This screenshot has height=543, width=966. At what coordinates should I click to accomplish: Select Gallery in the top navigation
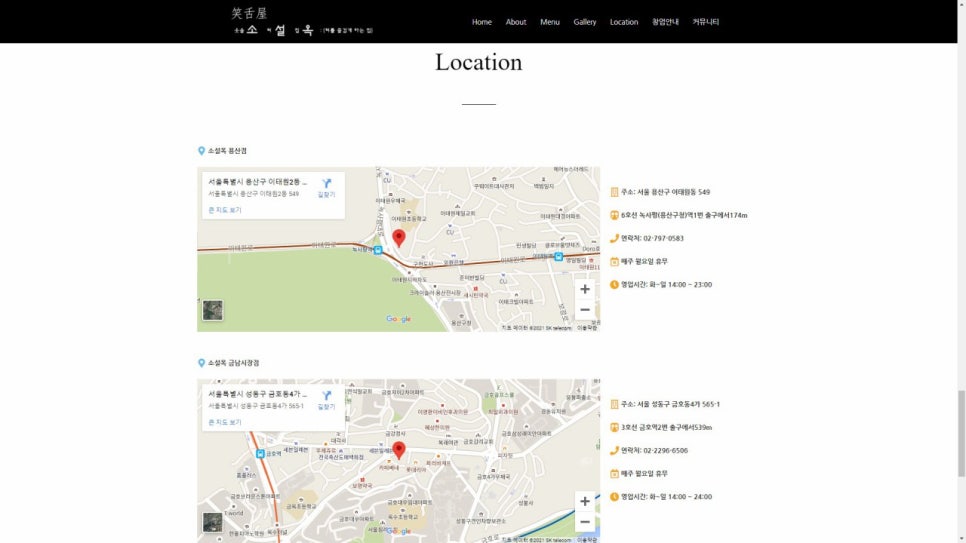point(585,22)
